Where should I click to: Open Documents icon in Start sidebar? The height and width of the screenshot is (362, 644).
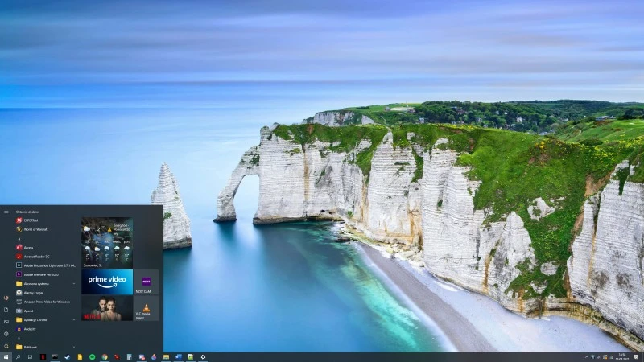pos(6,310)
